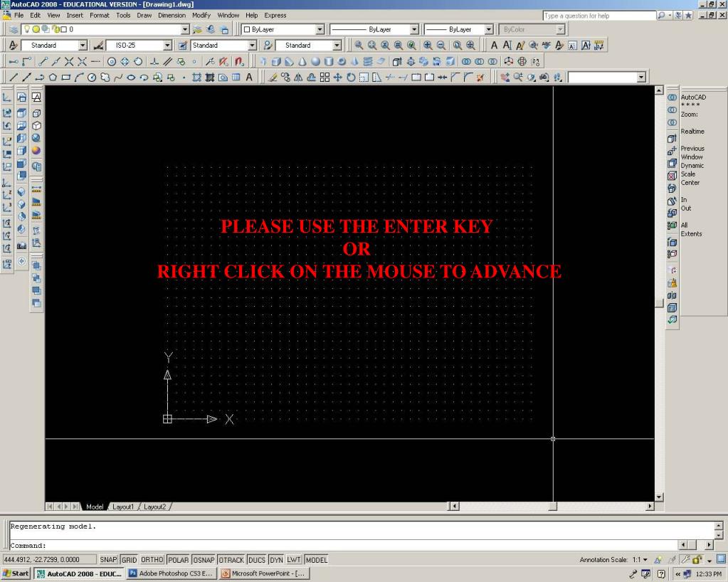The width and height of the screenshot is (728, 582).
Task: Click the Zoom In magnifier icon
Action: (428, 45)
